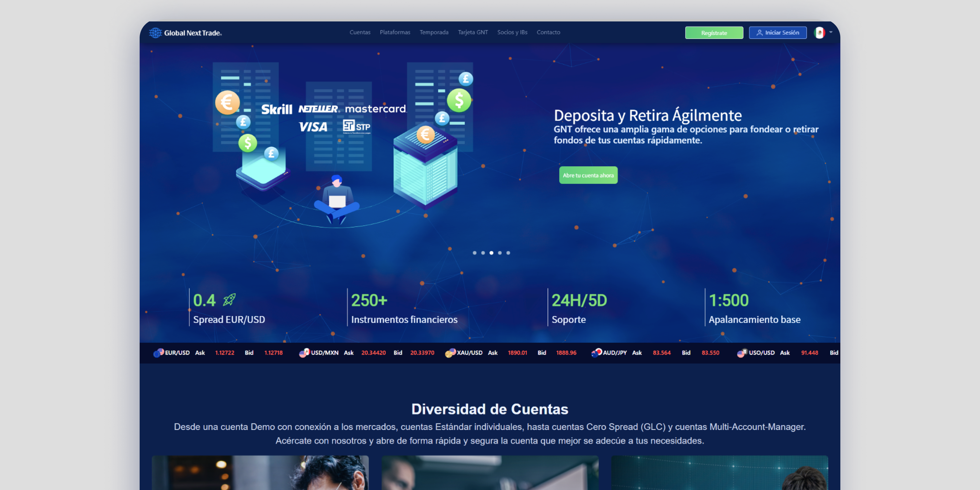The image size is (980, 490).
Task: Open the Tarjeta GNT menu item
Action: coord(473,32)
